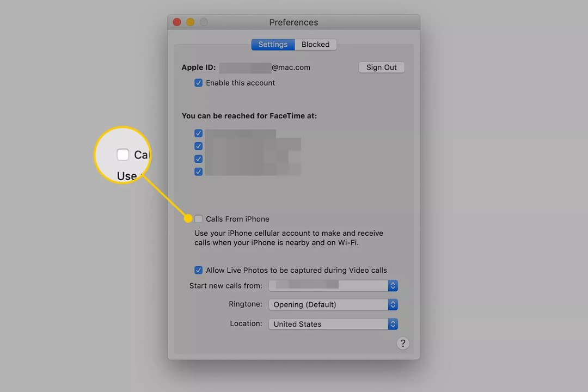Open the Ringtone dropdown showing Opening (Default)
Image resolution: width=588 pixels, height=392 pixels.
(333, 304)
